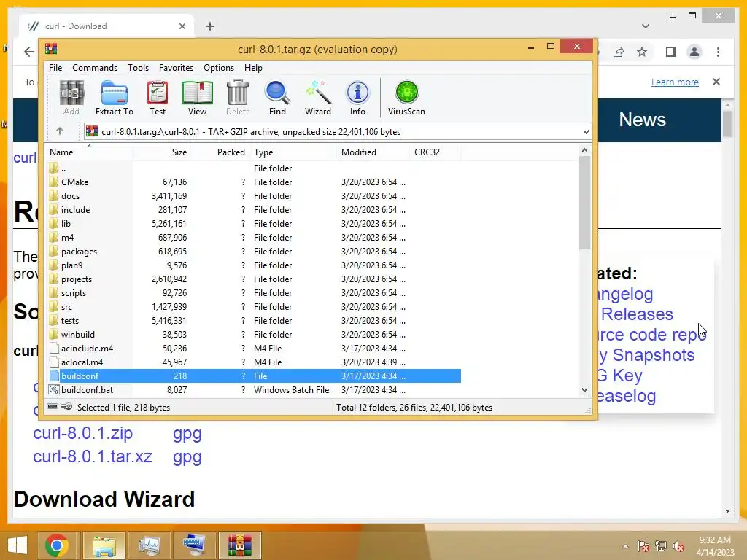Dismiss the Chrome info bar
This screenshot has height=560, width=747.
click(716, 82)
